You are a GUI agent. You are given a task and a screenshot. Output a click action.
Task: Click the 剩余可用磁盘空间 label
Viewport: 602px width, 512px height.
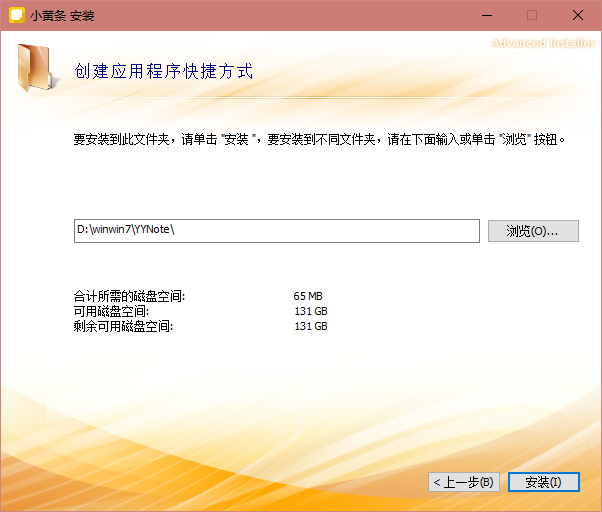123,326
